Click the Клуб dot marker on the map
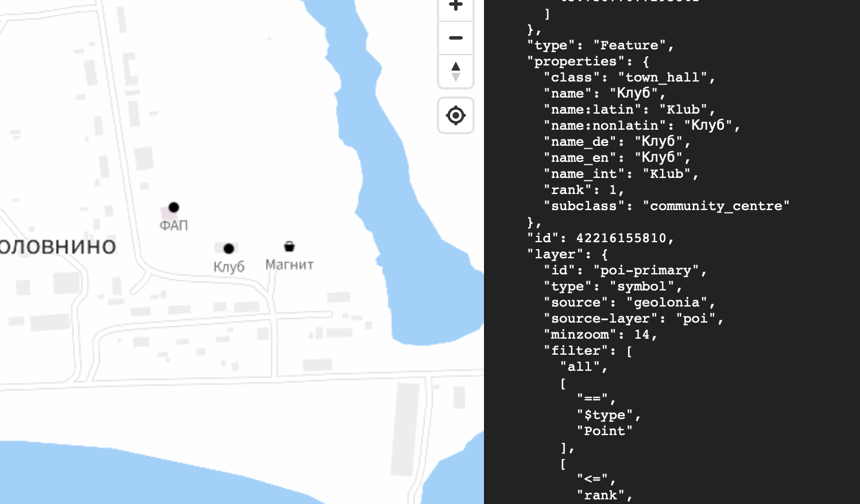 point(229,248)
